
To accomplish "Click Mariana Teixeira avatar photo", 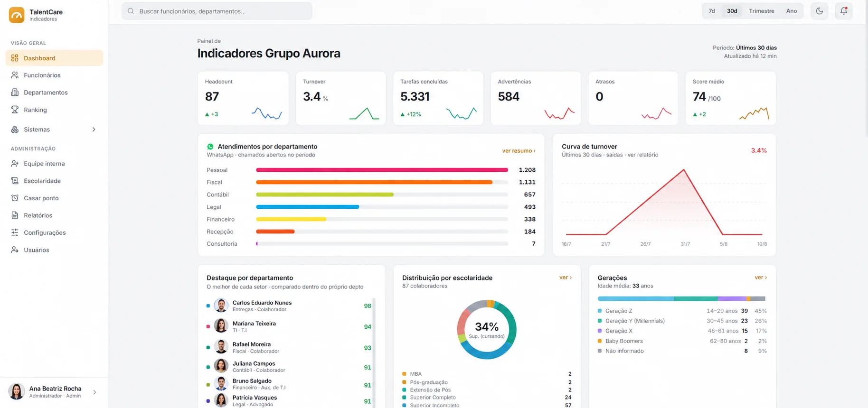I will (221, 326).
